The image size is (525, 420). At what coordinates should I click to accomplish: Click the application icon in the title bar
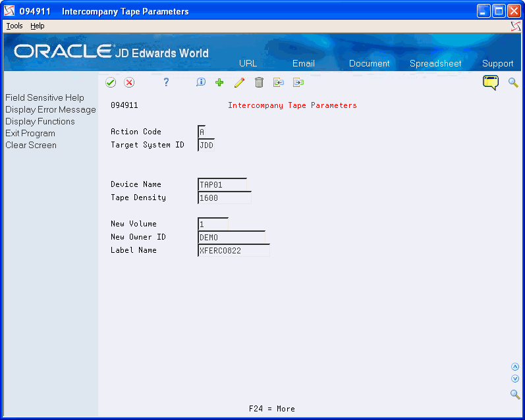[x=9, y=11]
